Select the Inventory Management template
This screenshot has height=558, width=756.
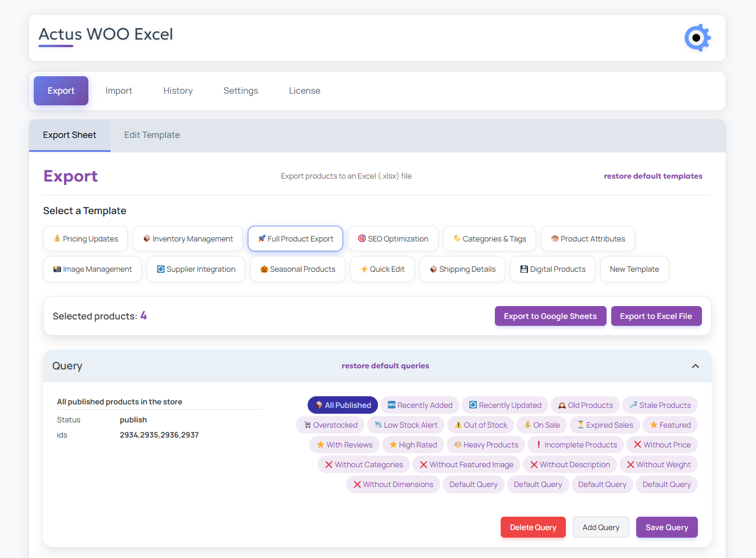(x=187, y=239)
